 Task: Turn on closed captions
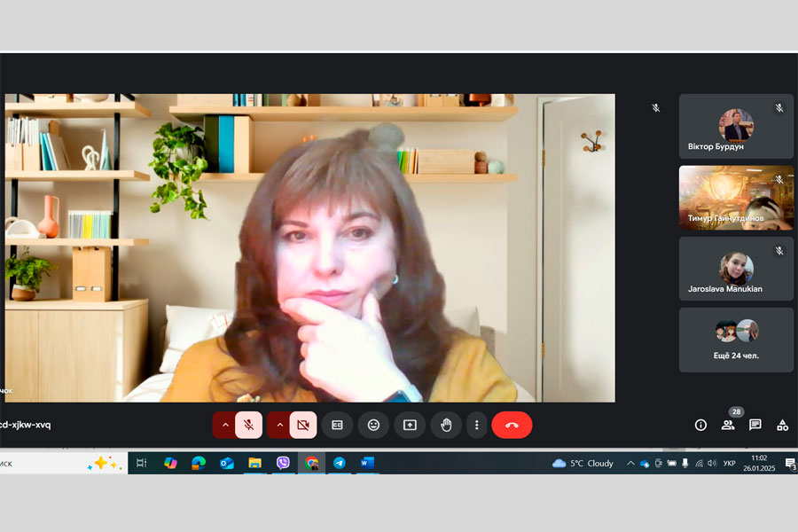tap(337, 425)
